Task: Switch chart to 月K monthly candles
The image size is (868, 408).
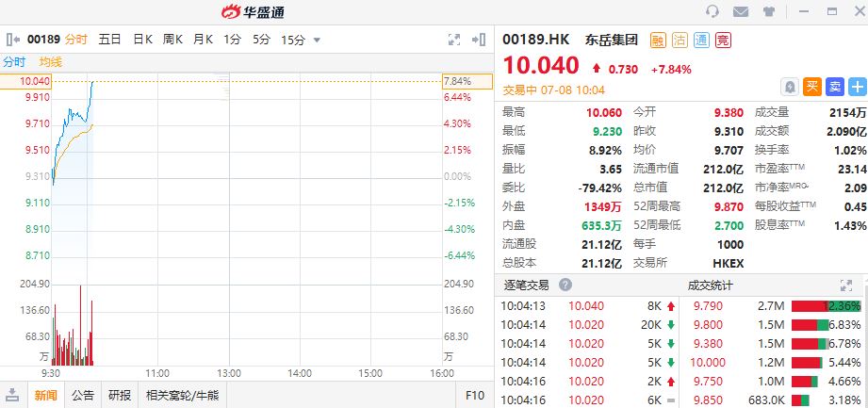Action: coord(203,40)
